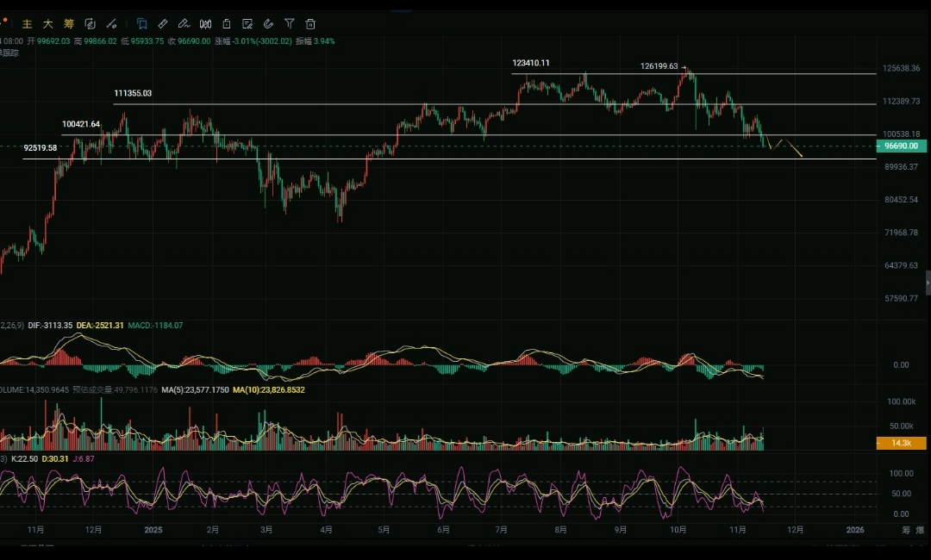The width and height of the screenshot is (931, 560).
Task: Toggle the 主 indicator button
Action: pyautogui.click(x=28, y=24)
